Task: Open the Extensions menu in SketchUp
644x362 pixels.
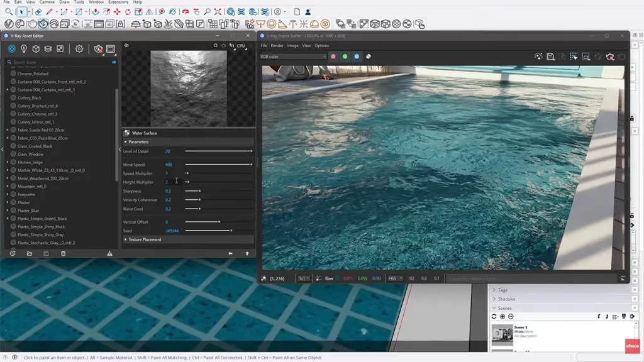Action: click(117, 2)
